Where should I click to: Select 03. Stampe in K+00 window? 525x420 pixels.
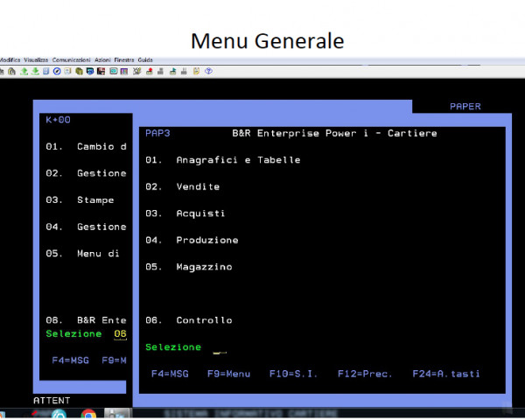[x=80, y=200]
